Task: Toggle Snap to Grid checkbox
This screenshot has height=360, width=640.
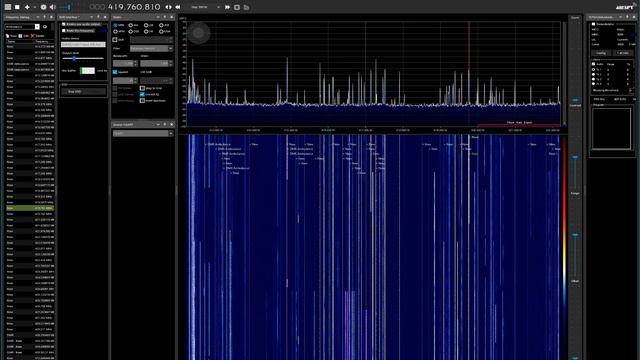Action: click(x=142, y=88)
